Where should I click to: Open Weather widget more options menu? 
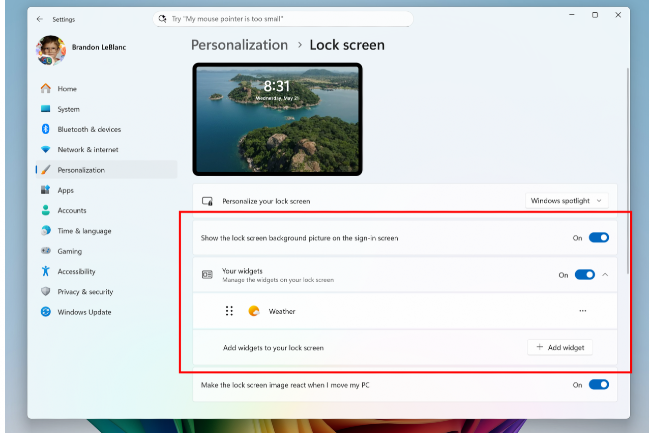(x=583, y=311)
